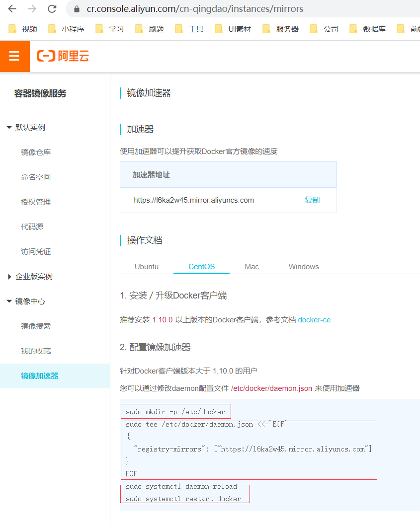The image size is (420, 525).
Task: Click the registry-mirrors JSON line
Action: point(253,449)
